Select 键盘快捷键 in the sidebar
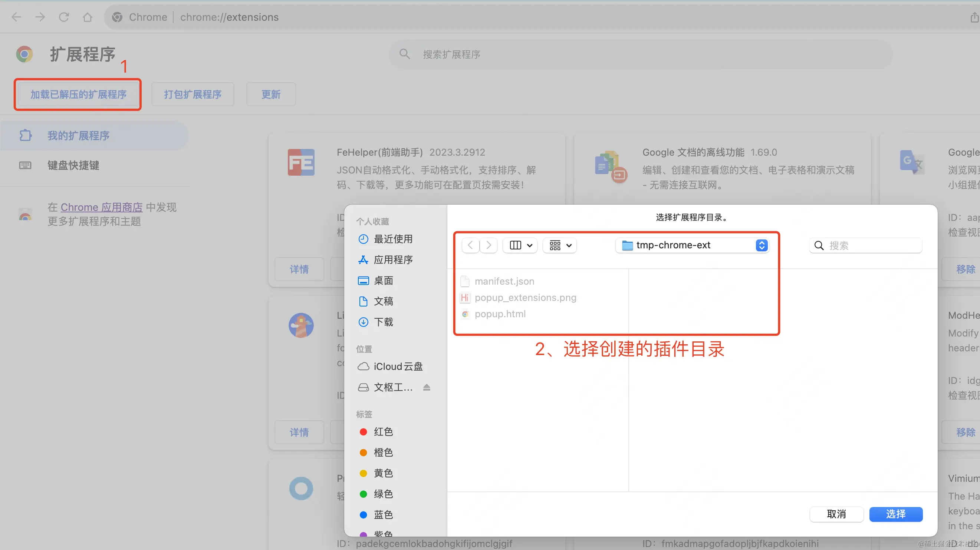Image resolution: width=980 pixels, height=550 pixels. tap(73, 165)
